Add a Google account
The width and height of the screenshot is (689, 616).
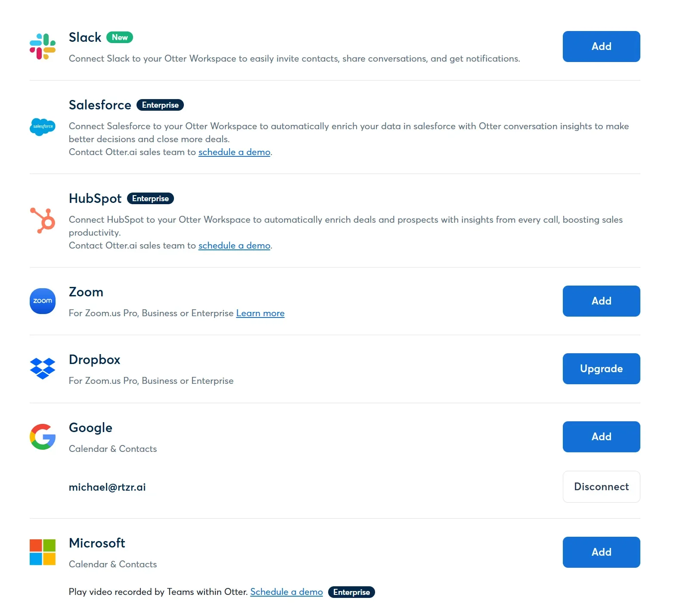[x=601, y=437]
